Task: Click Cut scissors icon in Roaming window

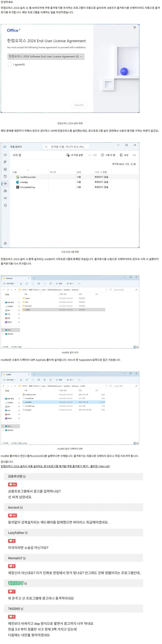Action: (21, 284)
